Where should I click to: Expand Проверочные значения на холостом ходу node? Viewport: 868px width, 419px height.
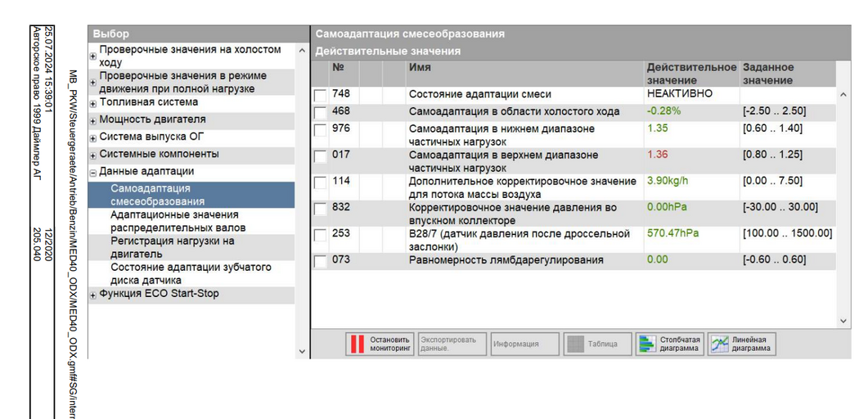[93, 56]
